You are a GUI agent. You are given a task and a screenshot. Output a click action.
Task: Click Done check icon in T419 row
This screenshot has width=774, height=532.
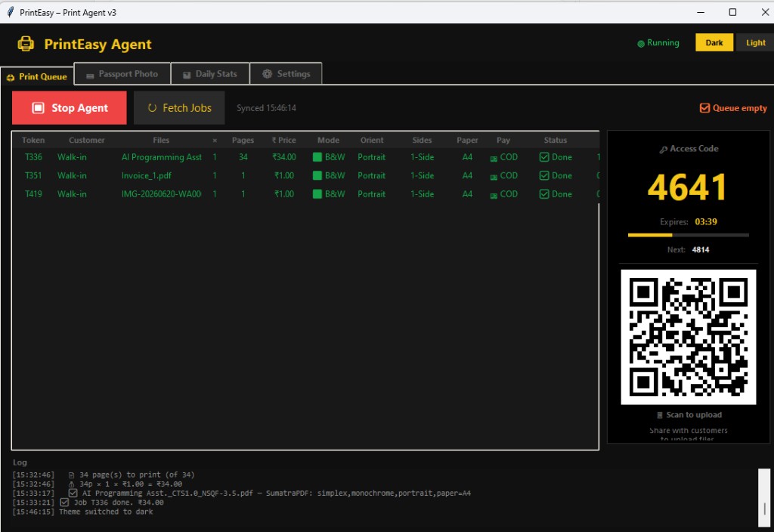coord(544,194)
